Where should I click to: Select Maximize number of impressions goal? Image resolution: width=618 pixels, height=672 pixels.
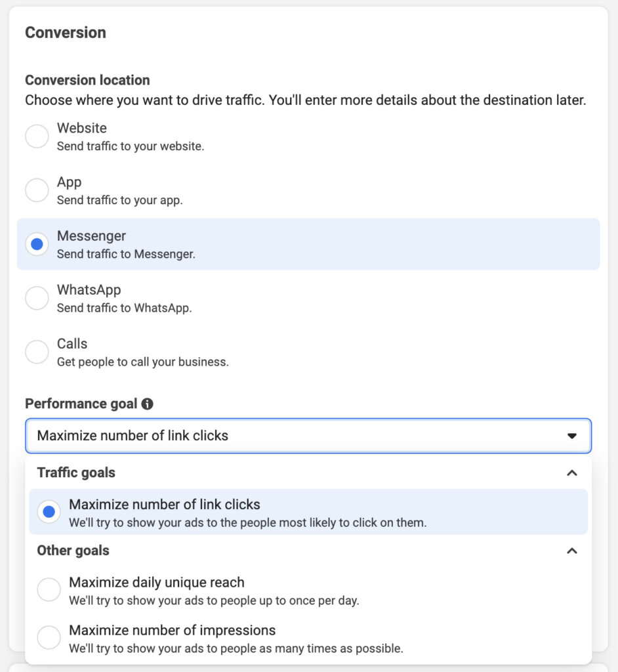49,637
